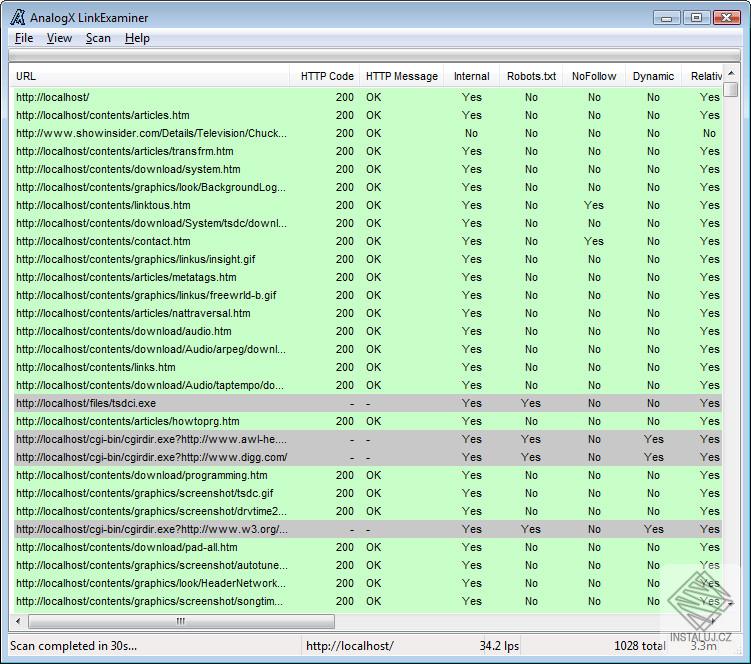Select the contents/linktous.htm row
751x664 pixels.
click(367, 205)
